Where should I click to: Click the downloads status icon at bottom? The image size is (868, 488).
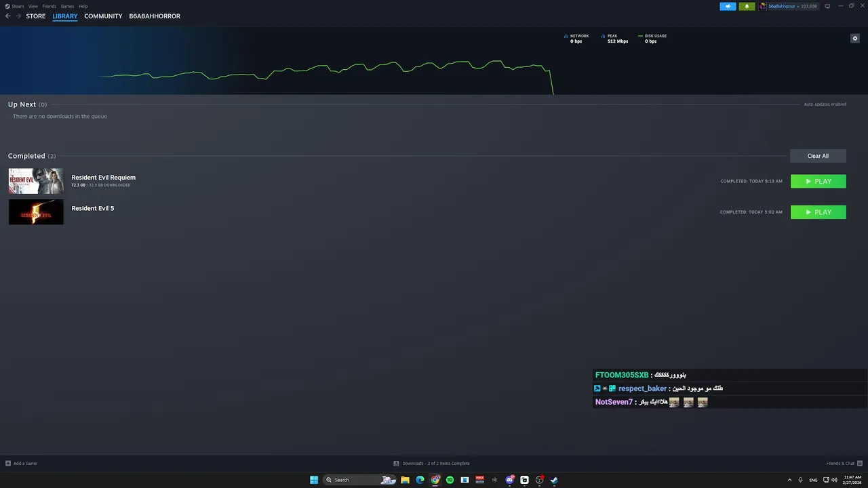coord(396,464)
